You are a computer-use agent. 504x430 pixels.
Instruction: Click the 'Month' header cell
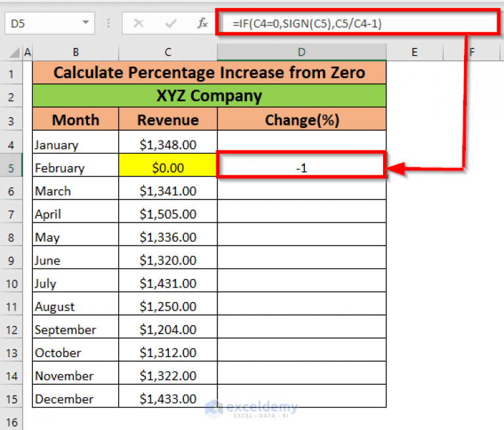[x=76, y=119]
